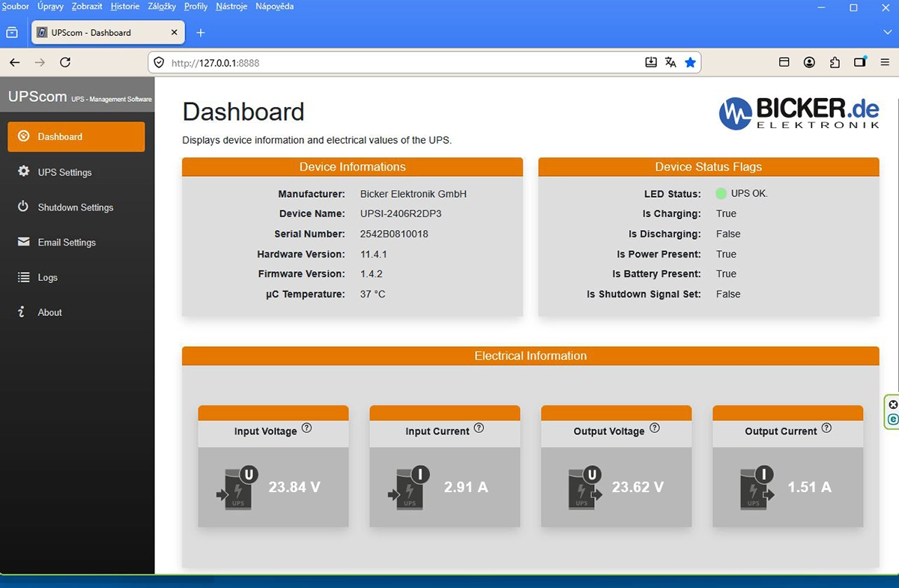Image resolution: width=899 pixels, height=588 pixels.
Task: Open the Úpravy menu
Action: [50, 7]
